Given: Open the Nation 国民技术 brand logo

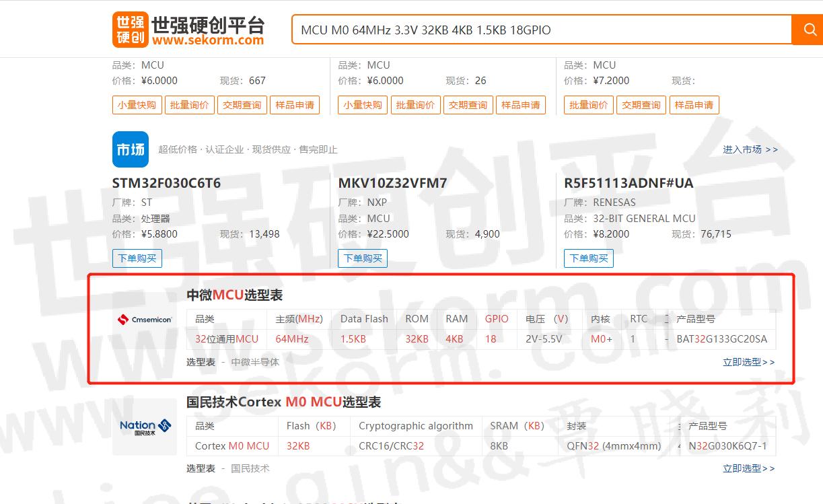Looking at the screenshot, I should [x=145, y=427].
